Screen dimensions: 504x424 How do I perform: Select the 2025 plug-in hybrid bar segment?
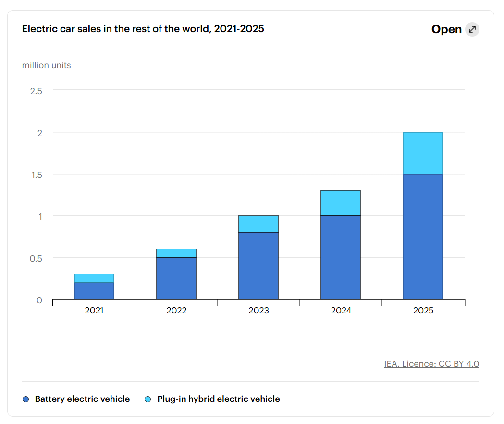click(423, 153)
